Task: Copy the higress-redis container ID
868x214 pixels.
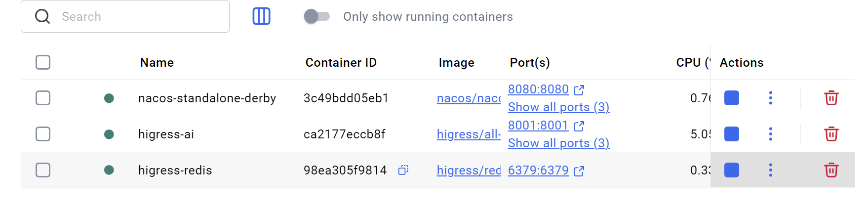Action: 403,170
